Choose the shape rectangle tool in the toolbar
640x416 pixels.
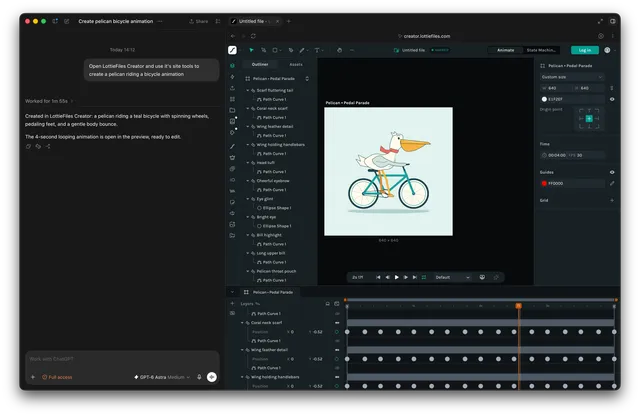[x=275, y=50]
